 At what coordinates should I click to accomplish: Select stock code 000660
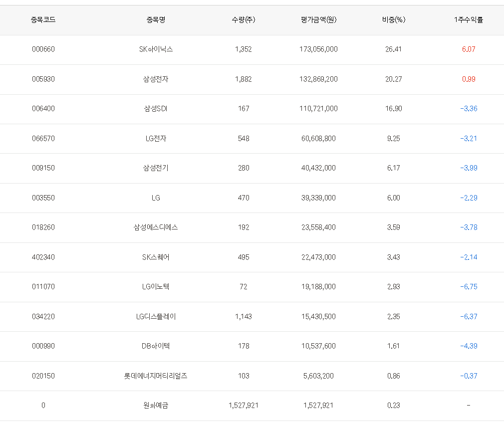point(43,49)
